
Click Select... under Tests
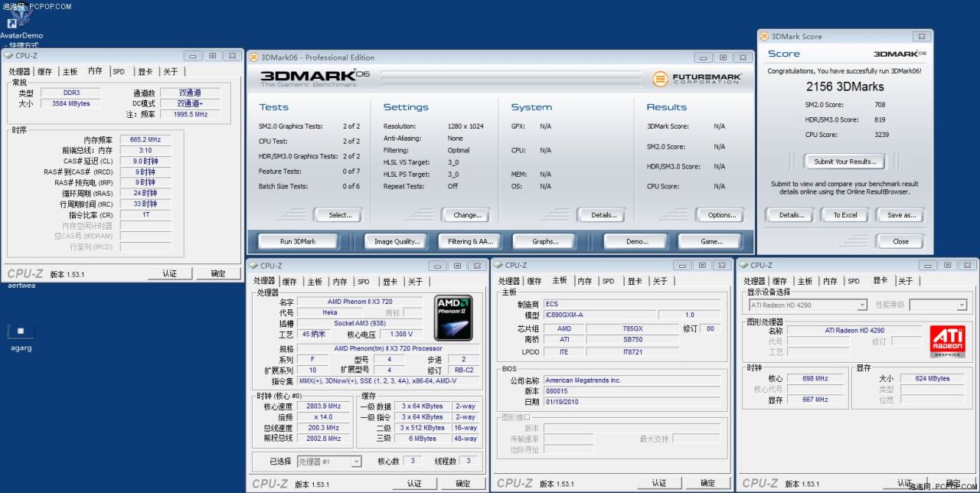340,215
